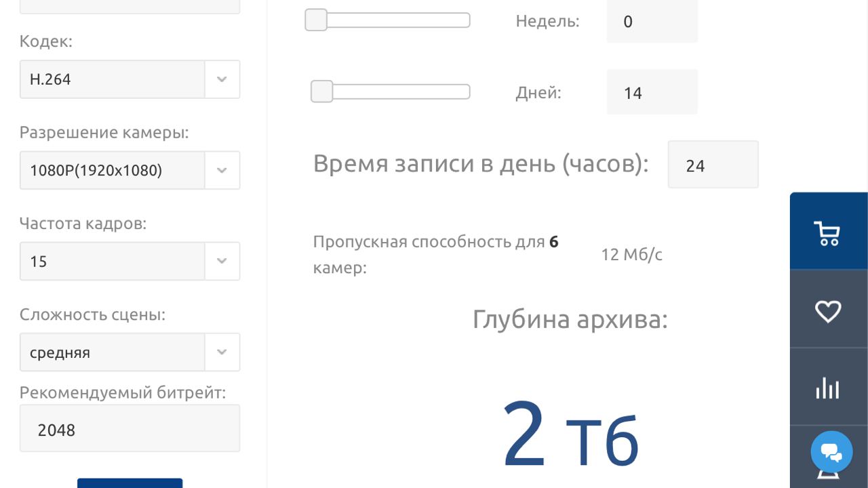Click the Дней label
Viewport: 868px width, 488px height.
pos(538,93)
